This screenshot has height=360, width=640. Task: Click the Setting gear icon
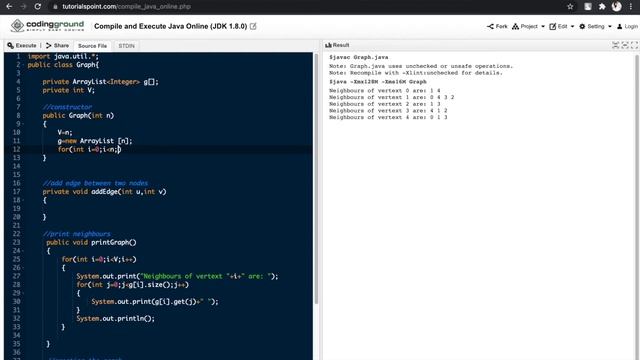coord(582,26)
